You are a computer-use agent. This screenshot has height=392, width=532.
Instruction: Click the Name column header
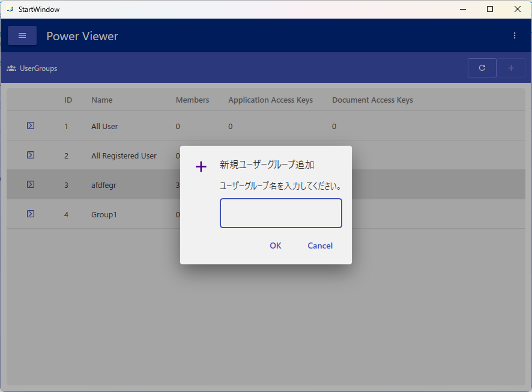tap(102, 100)
